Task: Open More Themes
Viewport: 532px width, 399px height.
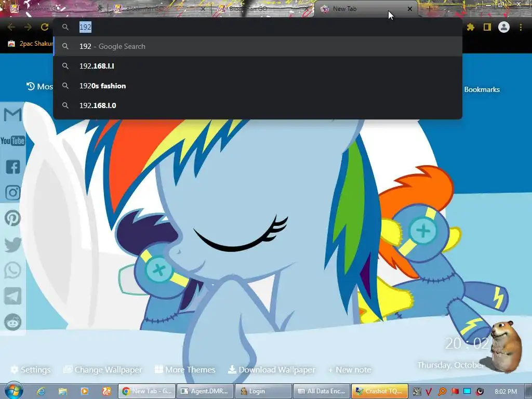Action: 185,370
